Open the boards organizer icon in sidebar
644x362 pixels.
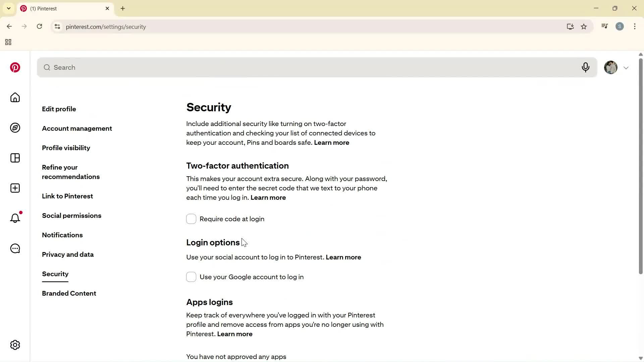pos(15,158)
